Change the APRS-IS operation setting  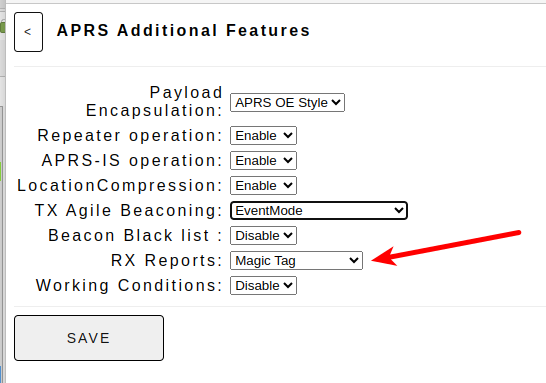click(263, 161)
